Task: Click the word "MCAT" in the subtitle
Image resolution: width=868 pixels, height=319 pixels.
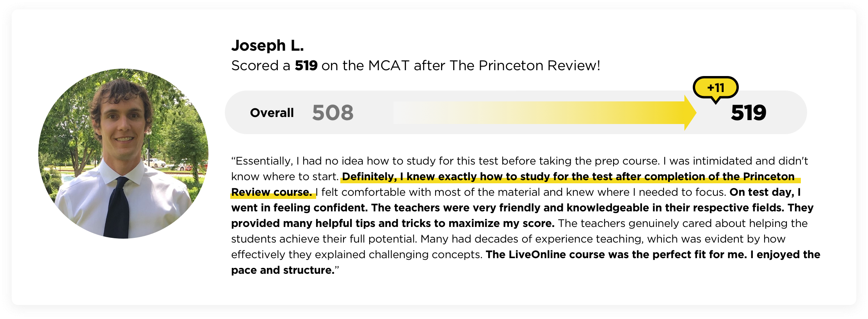Action: (389, 66)
